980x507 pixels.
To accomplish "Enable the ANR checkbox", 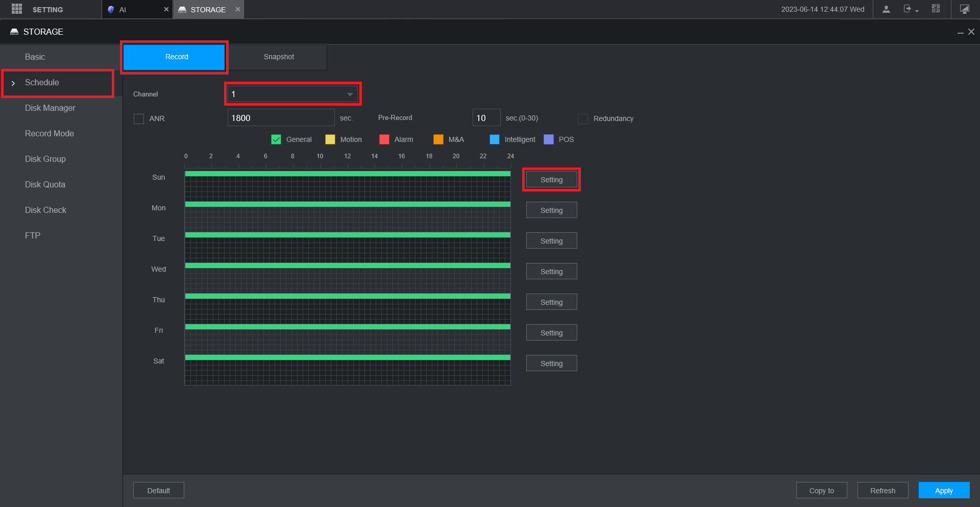I will point(139,118).
